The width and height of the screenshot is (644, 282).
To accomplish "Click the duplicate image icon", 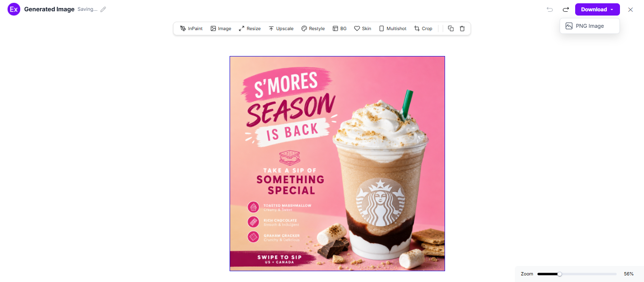I will click(x=451, y=29).
